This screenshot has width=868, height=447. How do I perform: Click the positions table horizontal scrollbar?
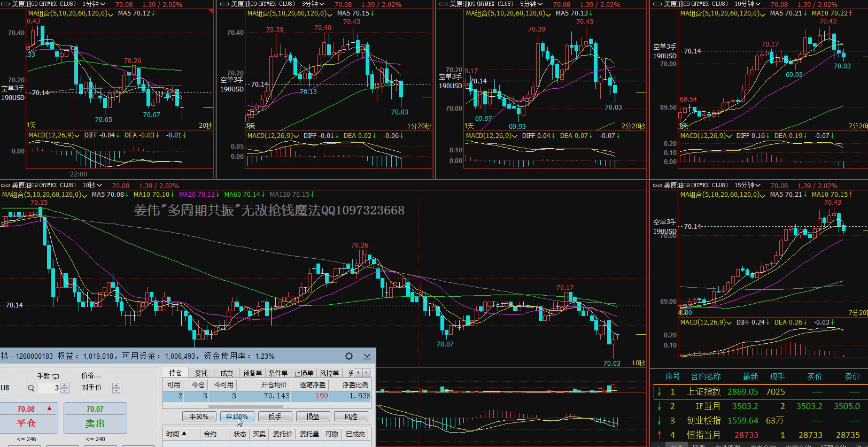(x=246, y=406)
